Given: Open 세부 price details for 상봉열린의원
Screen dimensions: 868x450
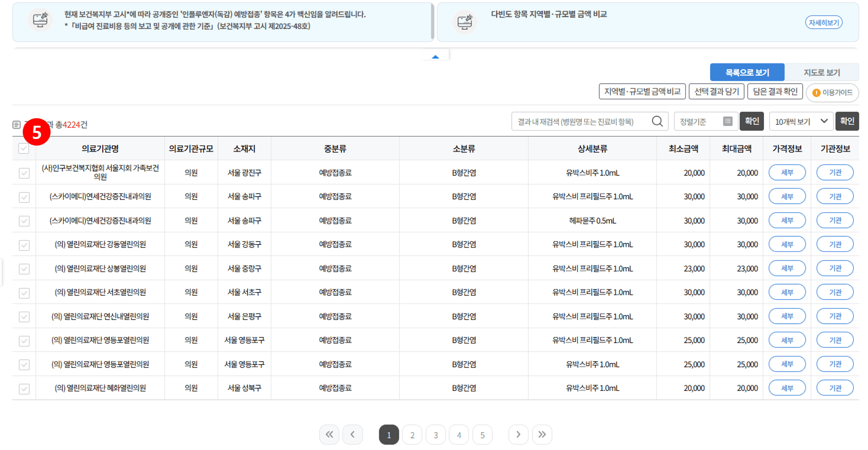Looking at the screenshot, I should coord(787,268).
